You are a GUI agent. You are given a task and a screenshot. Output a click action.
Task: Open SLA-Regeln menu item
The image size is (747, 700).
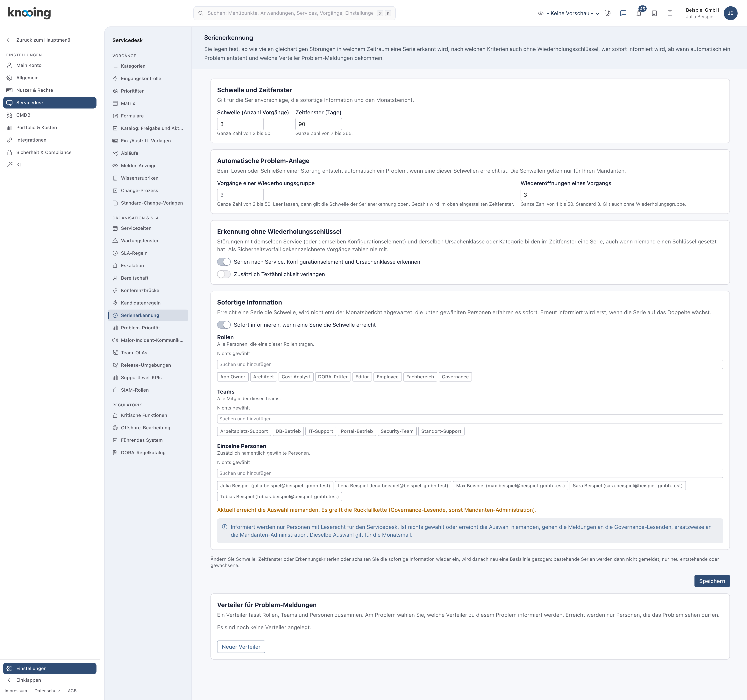tap(148, 253)
